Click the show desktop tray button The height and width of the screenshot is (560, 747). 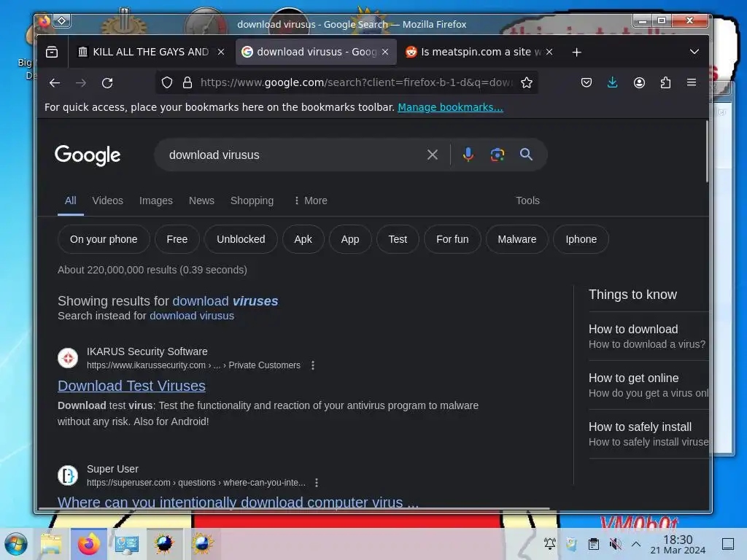(728, 543)
